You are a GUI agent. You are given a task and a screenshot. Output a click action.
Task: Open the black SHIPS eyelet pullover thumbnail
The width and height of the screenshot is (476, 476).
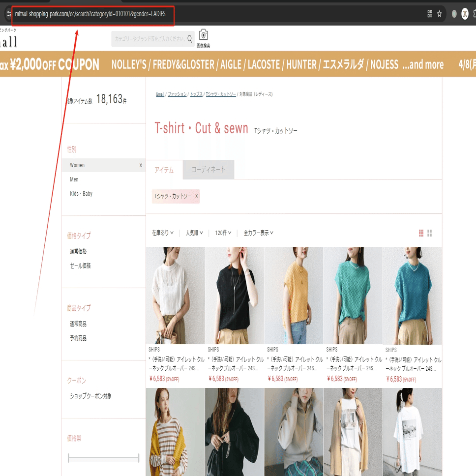coord(235,296)
